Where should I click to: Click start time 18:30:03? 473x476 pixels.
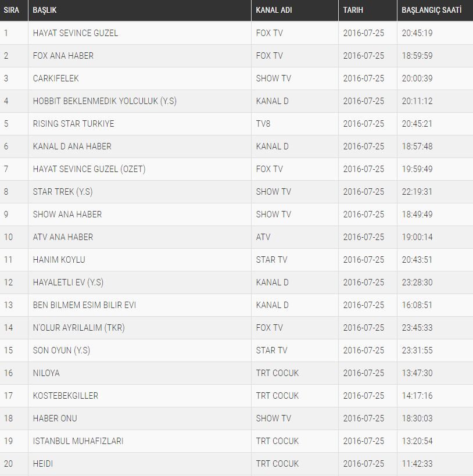pos(417,418)
